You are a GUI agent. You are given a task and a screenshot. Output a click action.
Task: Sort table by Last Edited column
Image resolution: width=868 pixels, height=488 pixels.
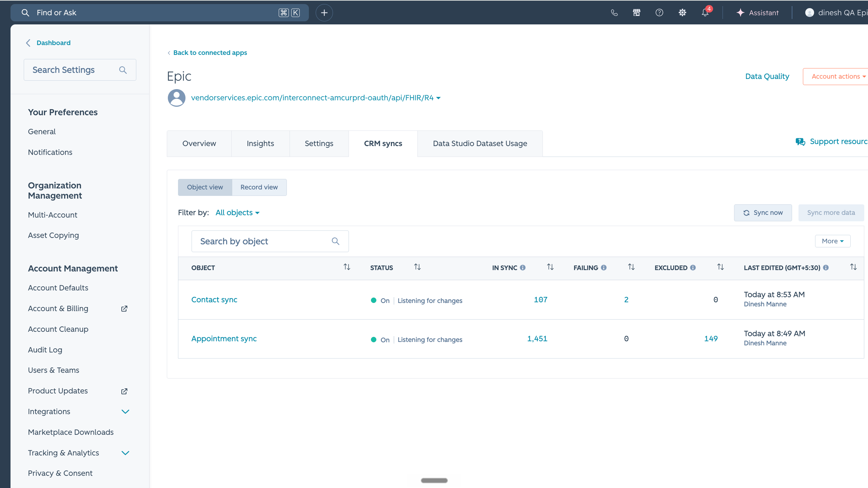click(x=853, y=267)
